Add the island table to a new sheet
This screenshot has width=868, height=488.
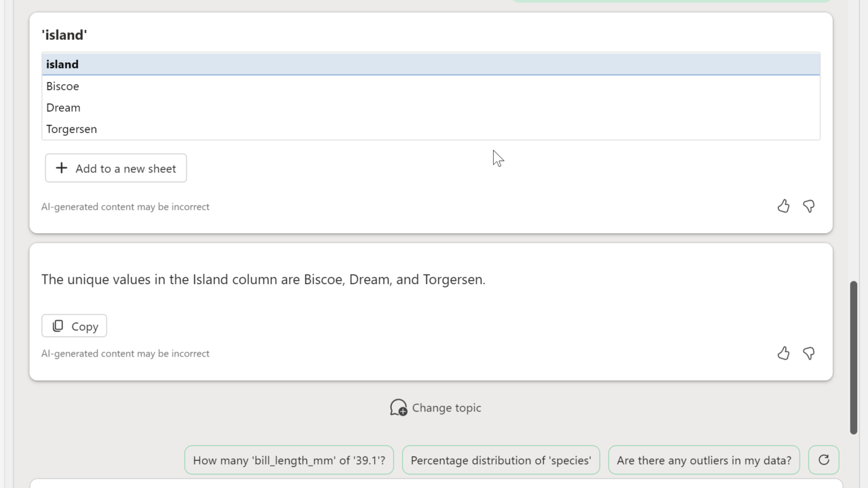pyautogui.click(x=116, y=168)
